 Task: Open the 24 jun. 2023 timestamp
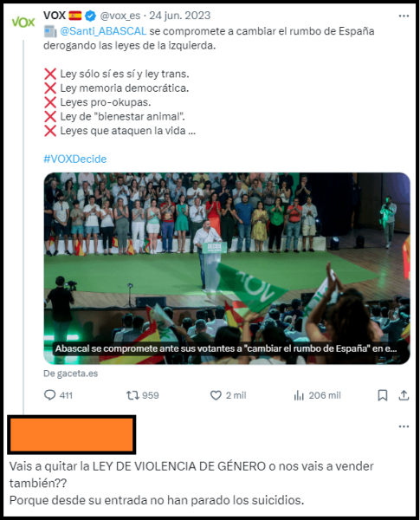tap(179, 16)
